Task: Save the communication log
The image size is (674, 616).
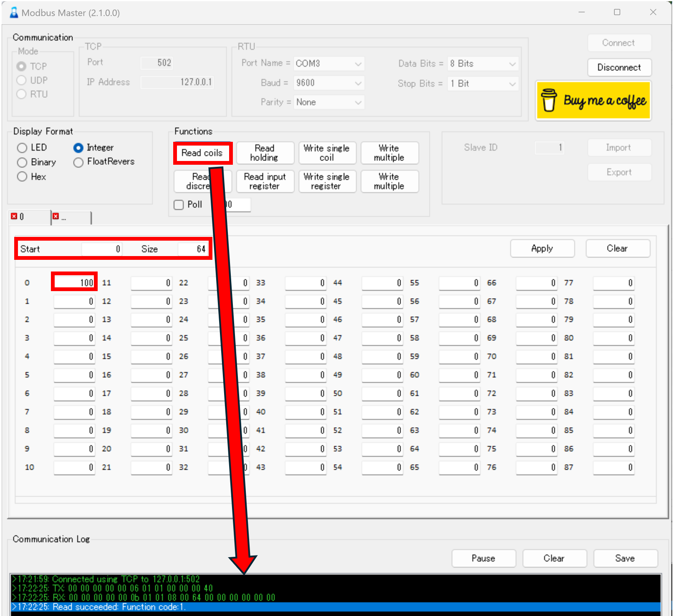Action: [625, 558]
